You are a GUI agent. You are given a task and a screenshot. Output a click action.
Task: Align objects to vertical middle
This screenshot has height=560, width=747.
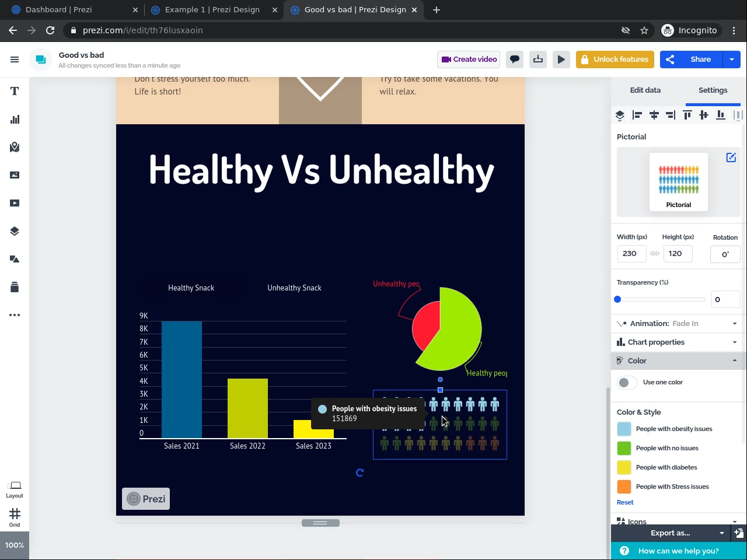704,116
